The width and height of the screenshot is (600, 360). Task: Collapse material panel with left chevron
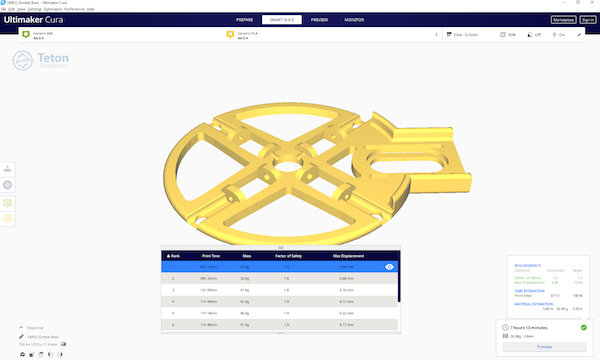pyautogui.click(x=437, y=35)
